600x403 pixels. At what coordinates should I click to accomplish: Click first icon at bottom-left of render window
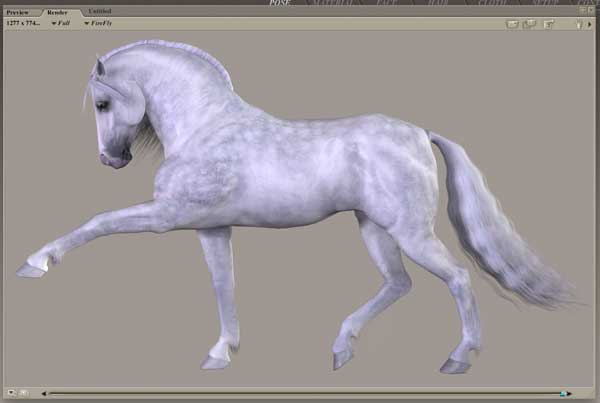click(11, 393)
